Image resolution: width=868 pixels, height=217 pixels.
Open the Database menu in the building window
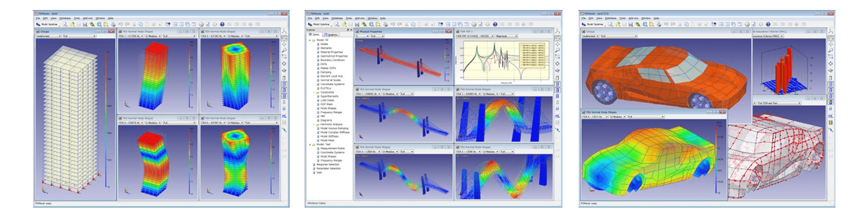click(x=65, y=18)
